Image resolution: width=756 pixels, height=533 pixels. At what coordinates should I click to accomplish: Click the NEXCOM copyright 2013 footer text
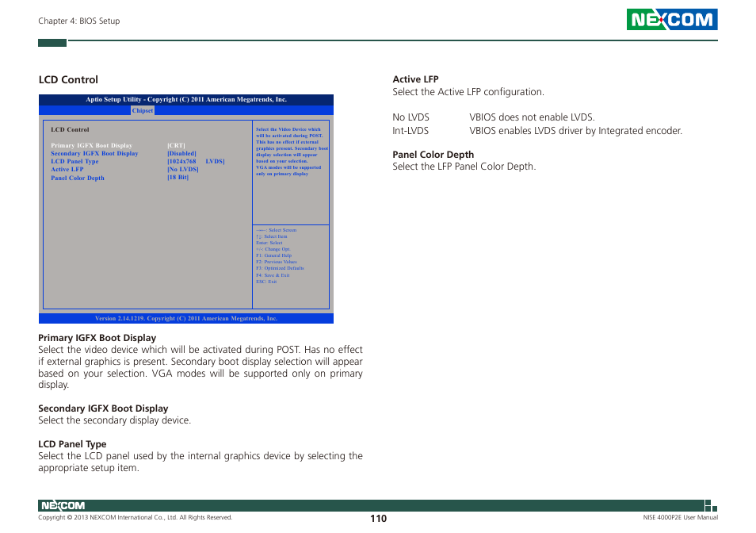coord(135,518)
